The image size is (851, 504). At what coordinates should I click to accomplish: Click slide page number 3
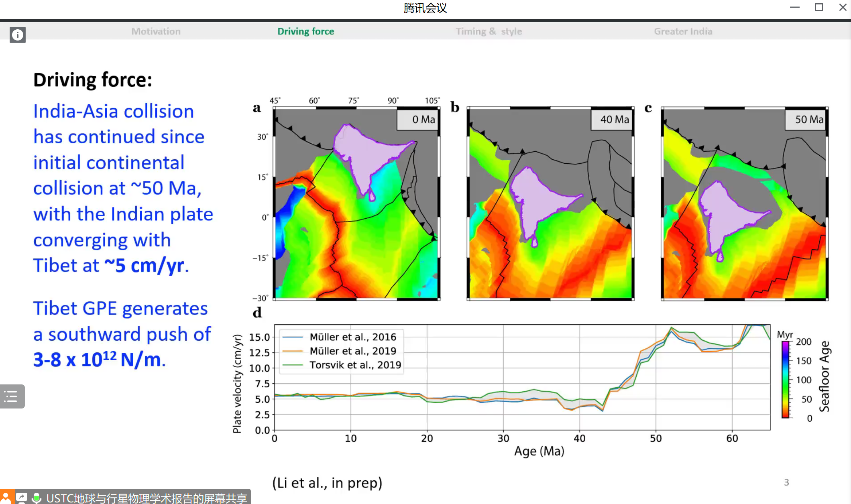(x=786, y=482)
